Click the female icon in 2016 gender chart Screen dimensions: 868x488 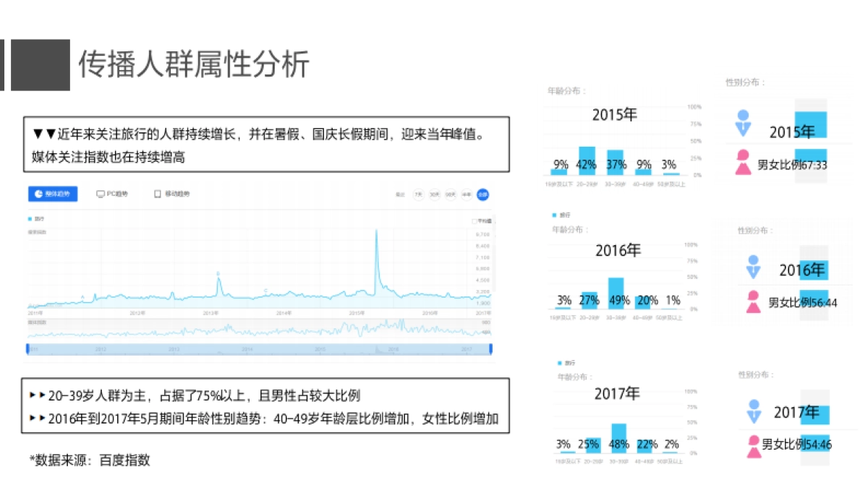(x=754, y=301)
